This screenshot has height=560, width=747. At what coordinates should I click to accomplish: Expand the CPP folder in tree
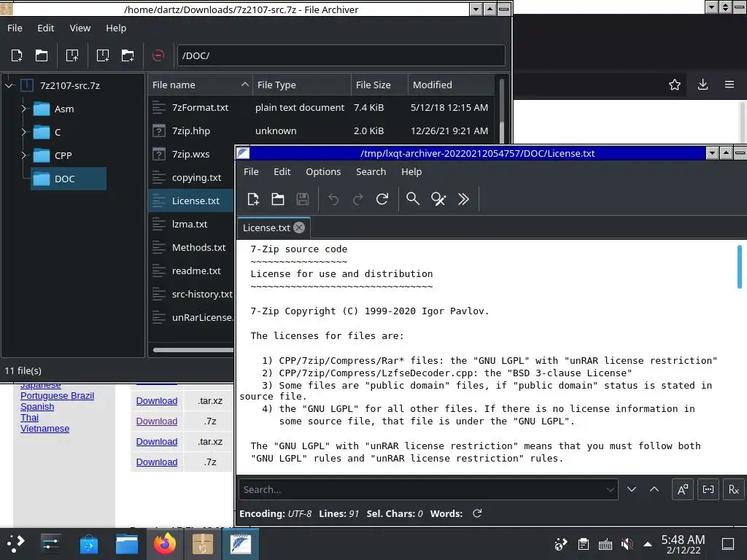[23, 156]
